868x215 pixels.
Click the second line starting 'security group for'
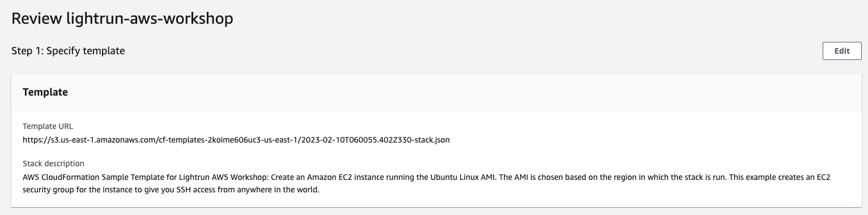tap(171, 190)
